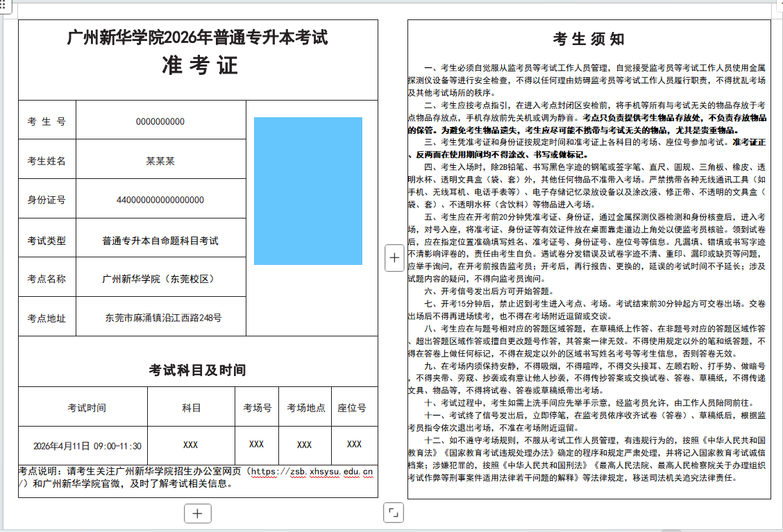The height and width of the screenshot is (532, 783).
Task: Click the table resize handle at bottom
Action: point(394,513)
